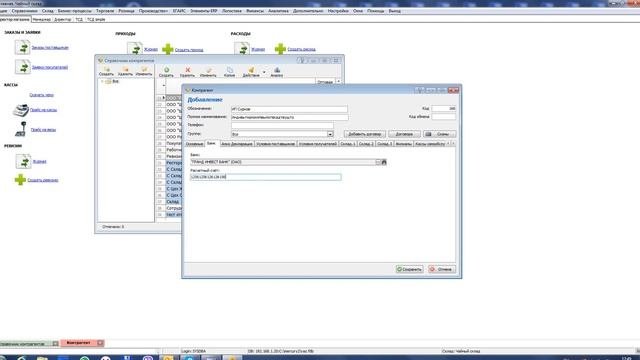Click the green plus beside Создать расход
640x360 pixels.
(x=280, y=49)
